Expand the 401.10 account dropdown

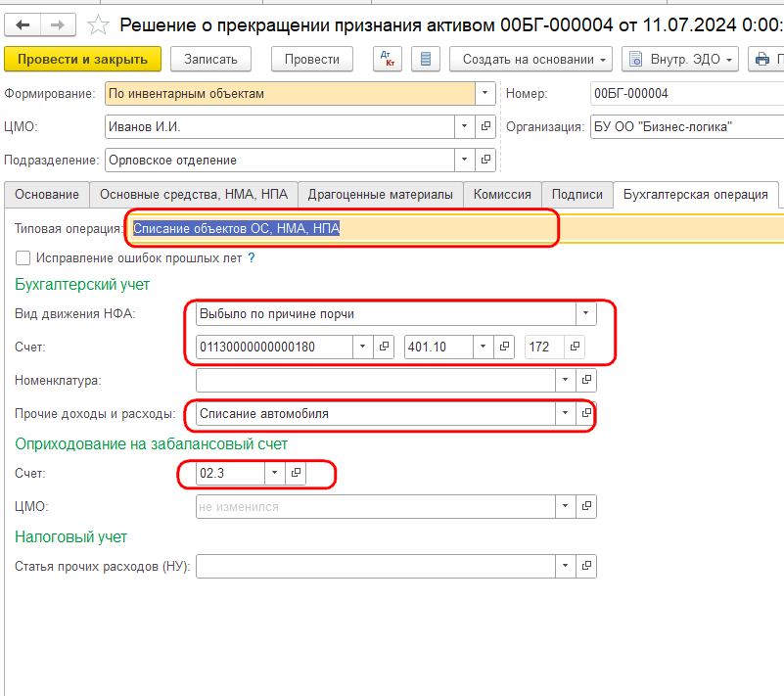tap(483, 347)
